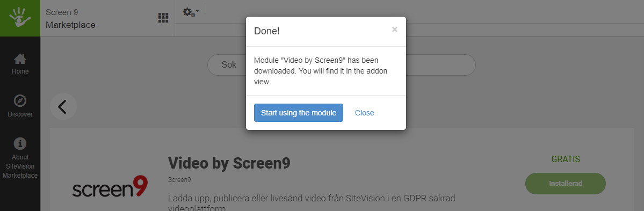Viewport: 644px width, 211px height.
Task: Go to Home in the sidebar
Action: pos(20,64)
